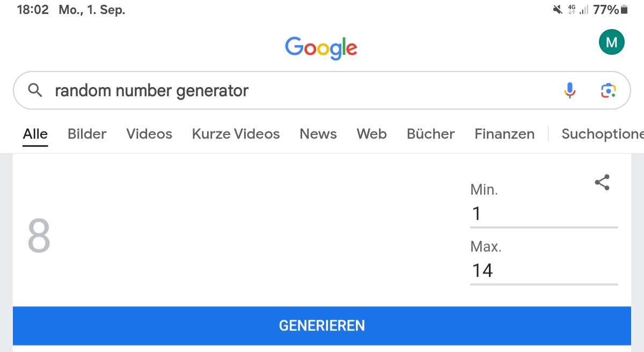Show the Finanzen tab
This screenshot has width=644, height=352.
tap(504, 134)
